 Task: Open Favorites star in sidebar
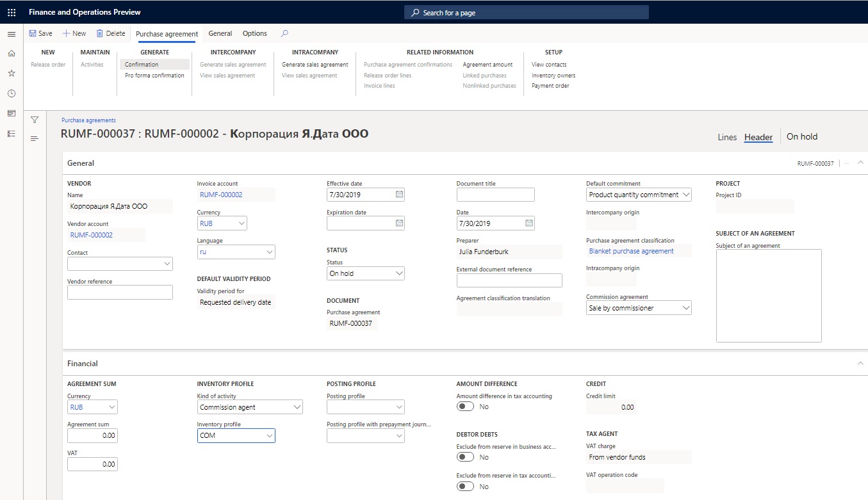point(12,73)
